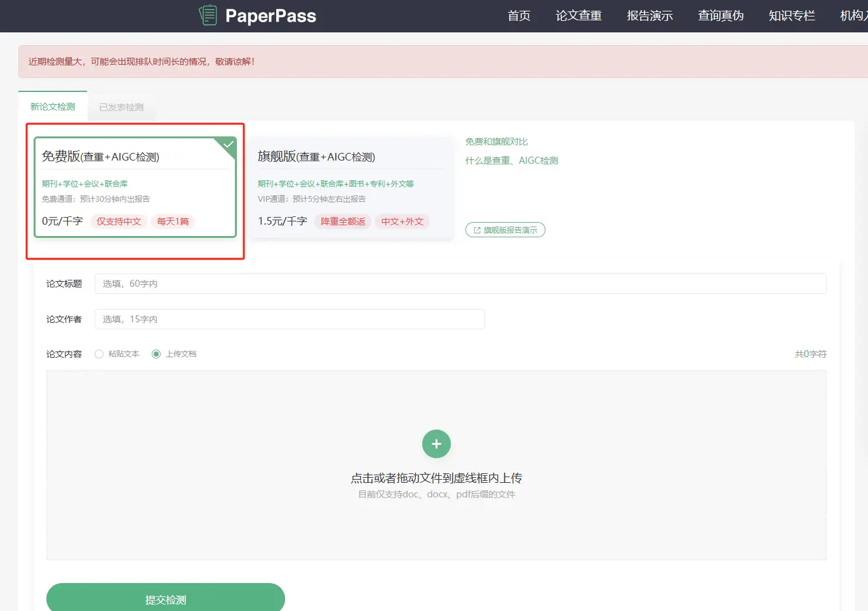Switch to the 新论文检测 tab
The image size is (868, 611).
coord(53,107)
